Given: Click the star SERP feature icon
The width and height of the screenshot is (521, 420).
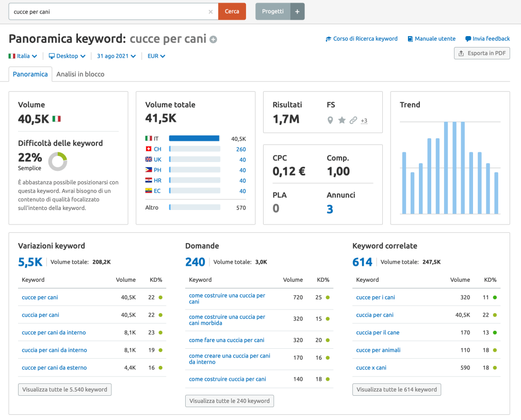Looking at the screenshot, I should pos(341,120).
